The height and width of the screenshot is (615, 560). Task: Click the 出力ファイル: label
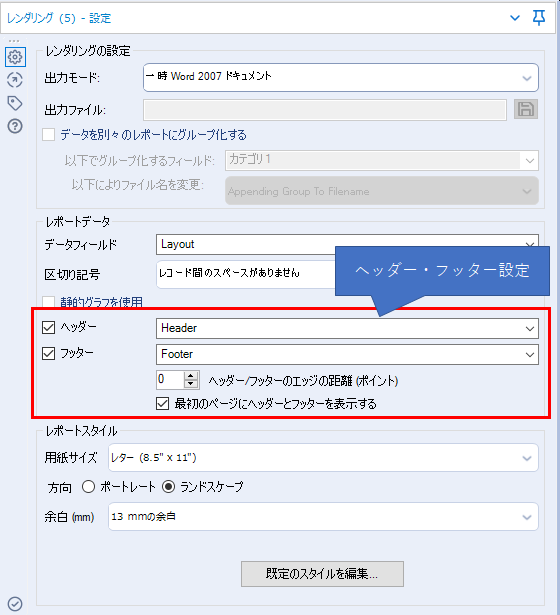[x=75, y=110]
